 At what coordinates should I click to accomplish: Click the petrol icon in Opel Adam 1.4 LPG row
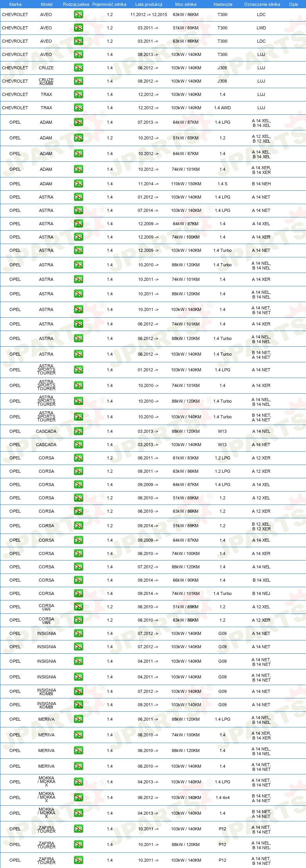(x=78, y=122)
